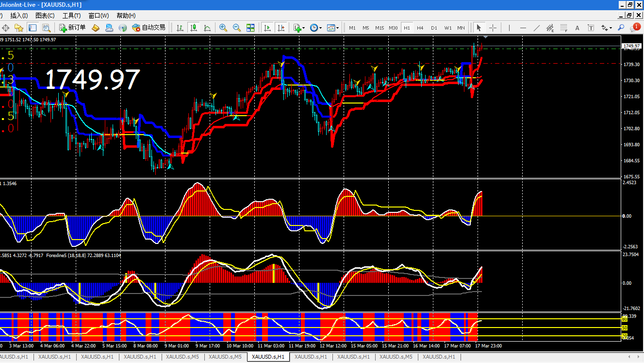Choose the Fibonacci retracement tool

coord(564,28)
